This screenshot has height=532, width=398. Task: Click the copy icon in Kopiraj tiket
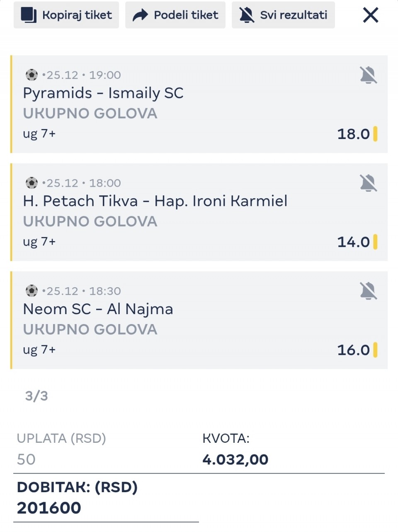tap(29, 15)
